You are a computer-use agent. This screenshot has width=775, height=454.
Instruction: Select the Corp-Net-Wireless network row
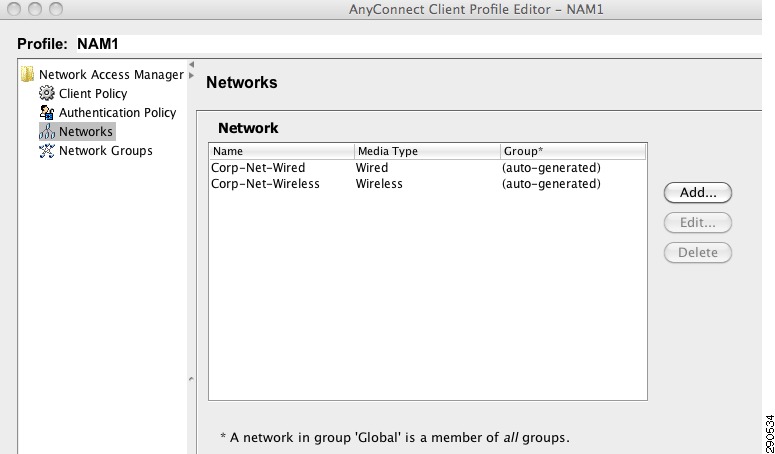point(428,184)
